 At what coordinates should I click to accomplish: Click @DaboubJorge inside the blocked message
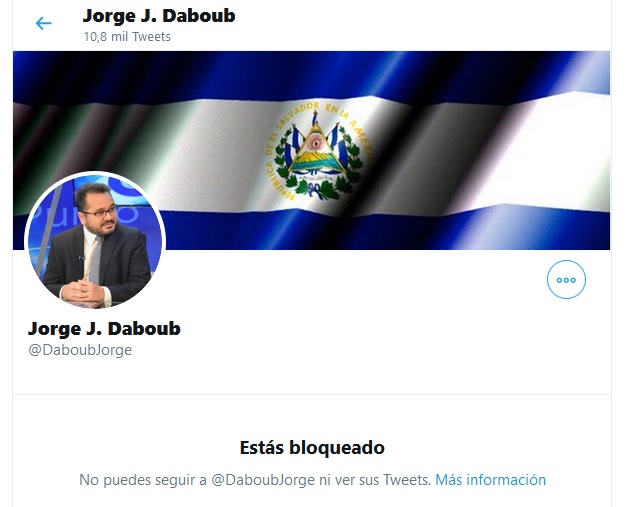tap(263, 480)
